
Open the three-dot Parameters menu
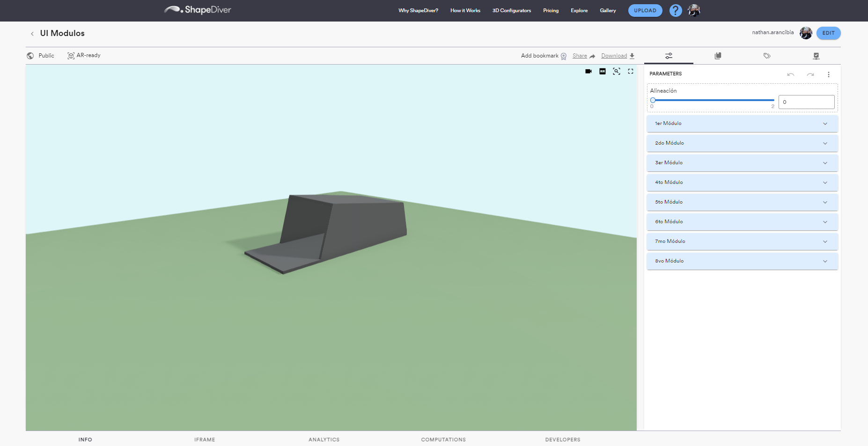pos(828,74)
